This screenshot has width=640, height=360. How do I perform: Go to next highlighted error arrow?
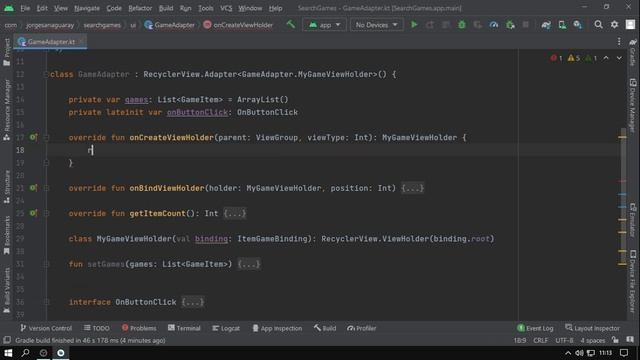click(619, 58)
